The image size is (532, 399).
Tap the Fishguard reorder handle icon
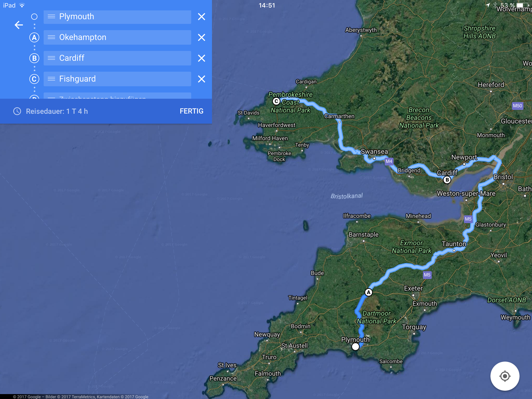(51, 79)
